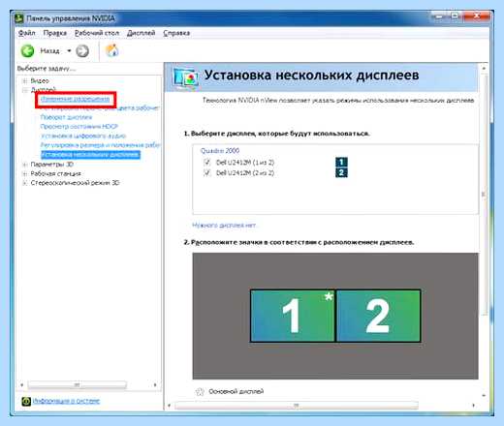Click the Quadro 2000 GPU label

point(220,151)
